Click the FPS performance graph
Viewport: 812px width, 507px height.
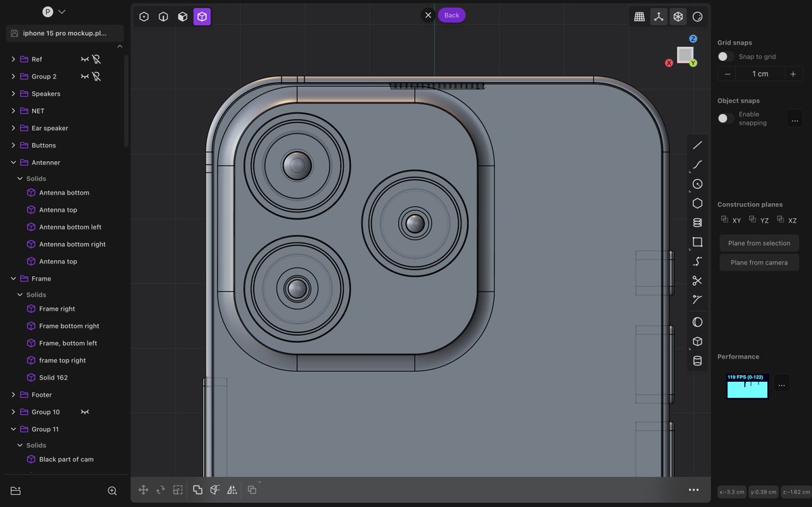[x=747, y=386]
